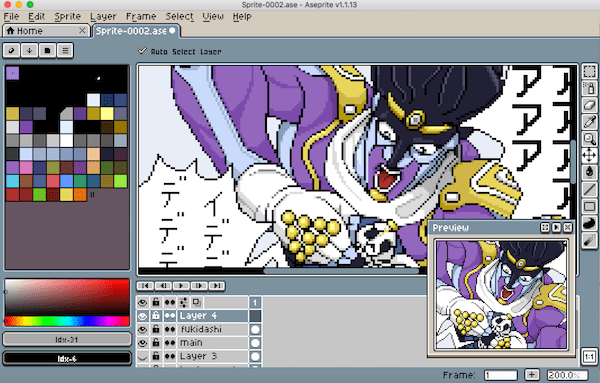Screen dimensions: 600x383
Task: Lock the main layer
Action: coord(156,343)
